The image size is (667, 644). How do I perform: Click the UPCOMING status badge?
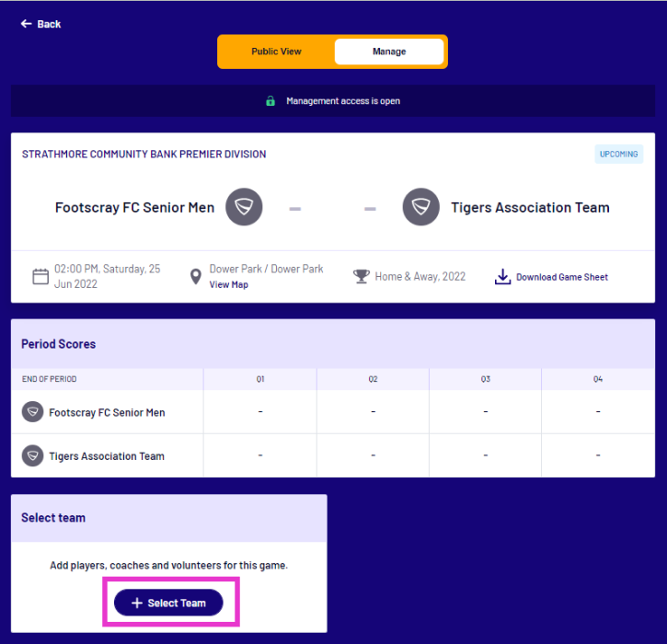pyautogui.click(x=618, y=155)
